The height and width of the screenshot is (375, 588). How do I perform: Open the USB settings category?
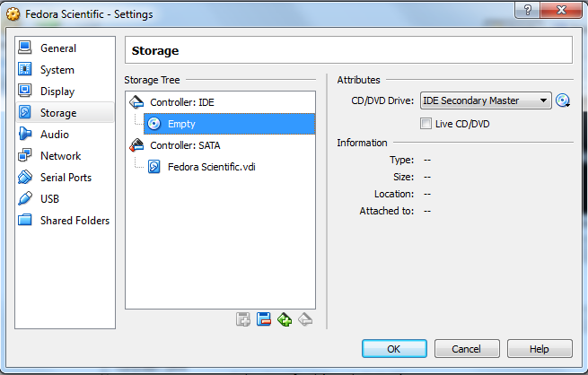pyautogui.click(x=51, y=199)
